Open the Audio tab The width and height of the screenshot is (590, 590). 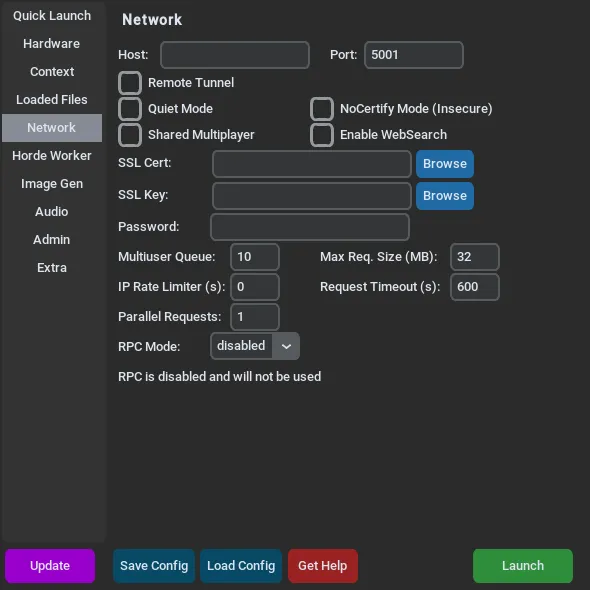click(x=52, y=212)
